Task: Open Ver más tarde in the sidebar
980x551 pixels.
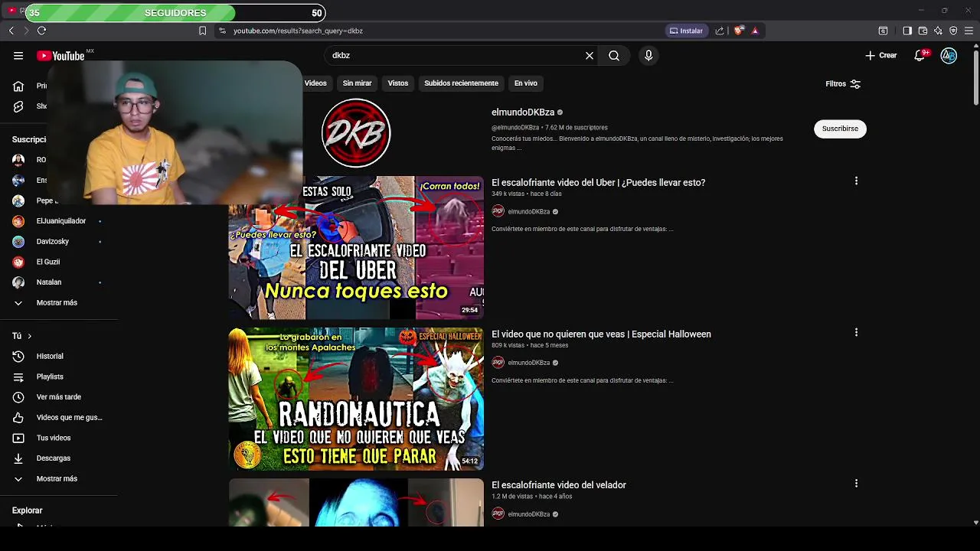Action: [x=58, y=397]
